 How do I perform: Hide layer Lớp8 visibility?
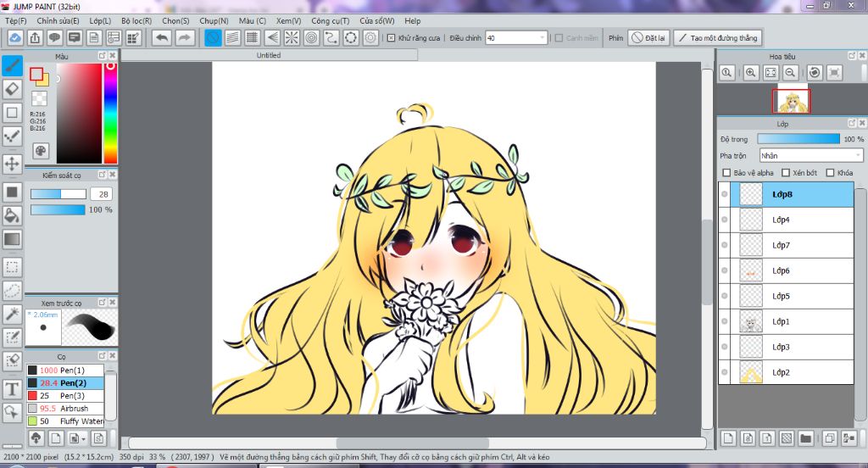tap(724, 194)
